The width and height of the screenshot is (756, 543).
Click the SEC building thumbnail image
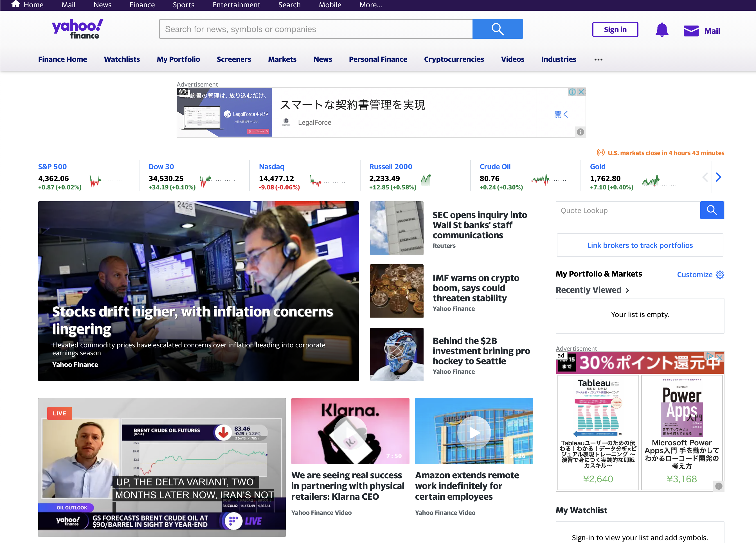tap(397, 228)
